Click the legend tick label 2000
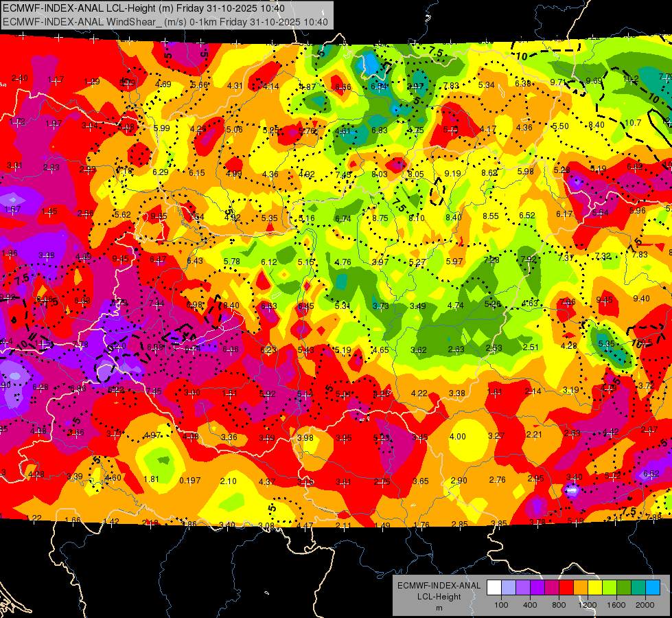672x618 pixels. coord(645,605)
